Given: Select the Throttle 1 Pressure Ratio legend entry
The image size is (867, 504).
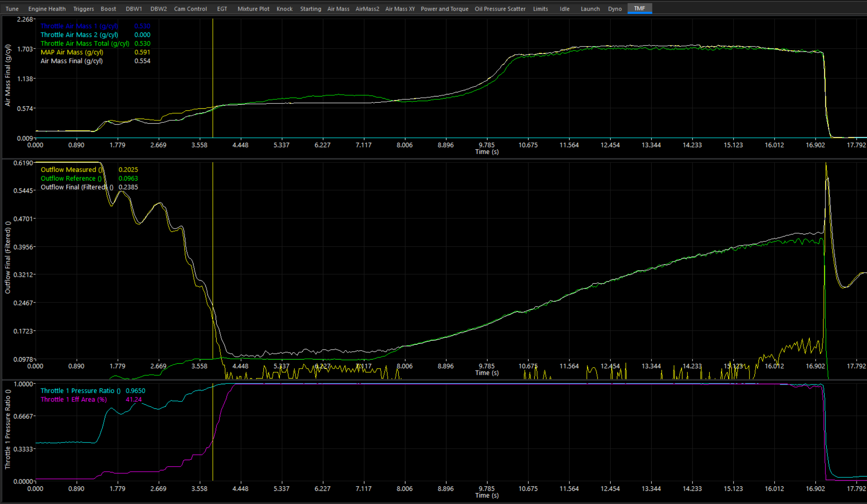Looking at the screenshot, I should 81,391.
